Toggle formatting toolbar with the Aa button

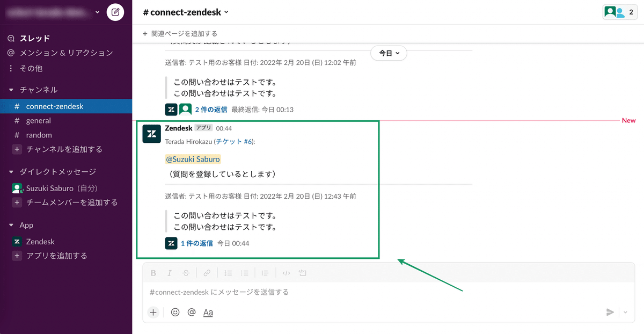coord(208,312)
